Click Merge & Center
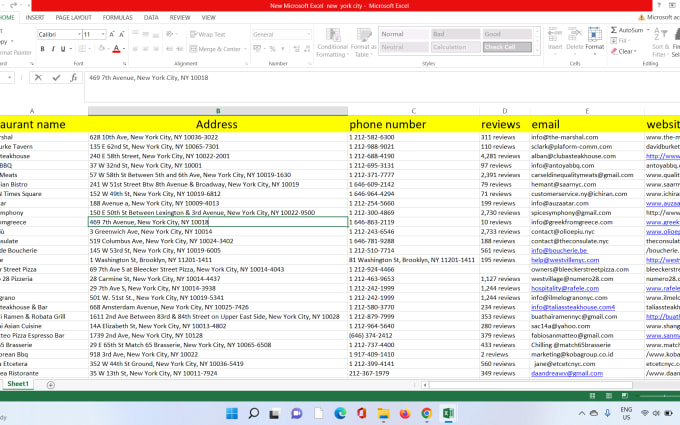Image resolution: width=680 pixels, height=425 pixels. pos(216,49)
